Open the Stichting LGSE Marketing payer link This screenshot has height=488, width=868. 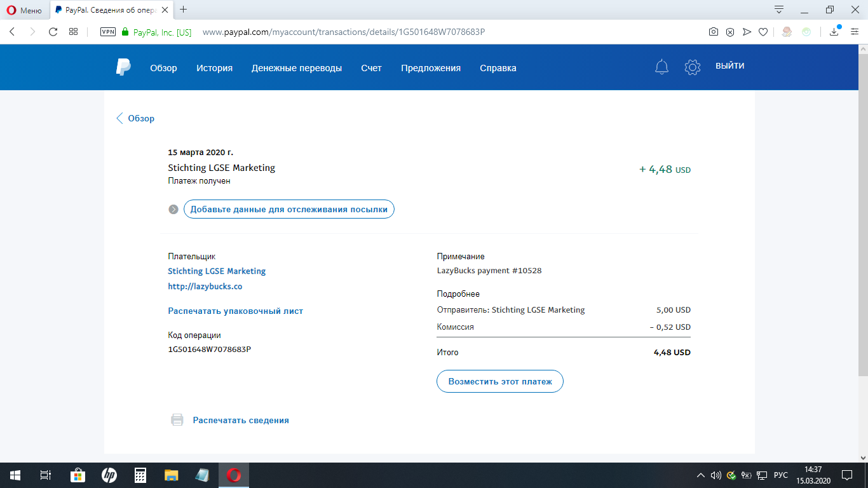(x=217, y=271)
